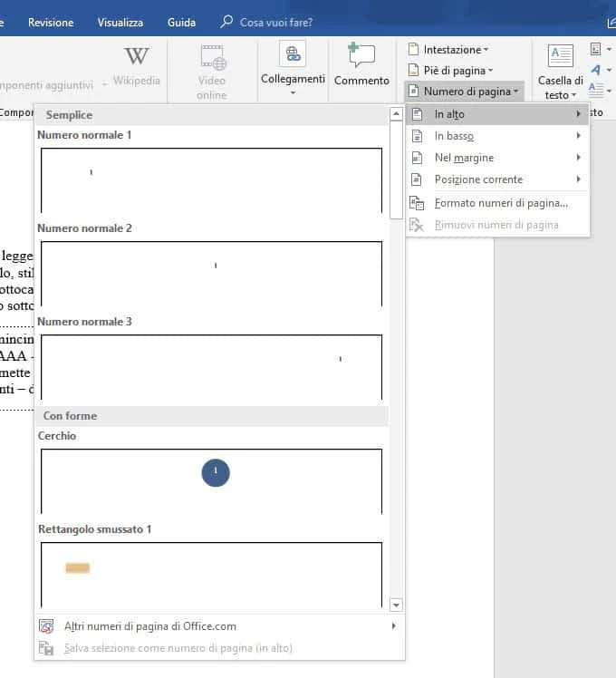The width and height of the screenshot is (616, 678).
Task: Open the Revisione ribbon tab
Action: [51, 23]
